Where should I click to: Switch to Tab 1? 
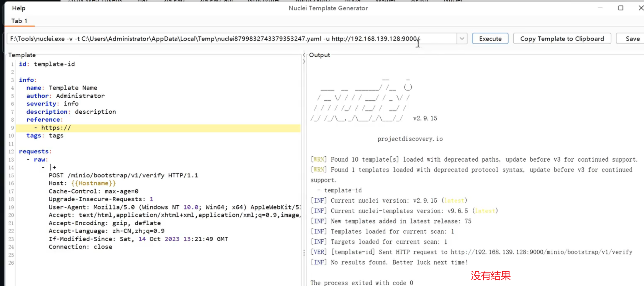coord(19,21)
